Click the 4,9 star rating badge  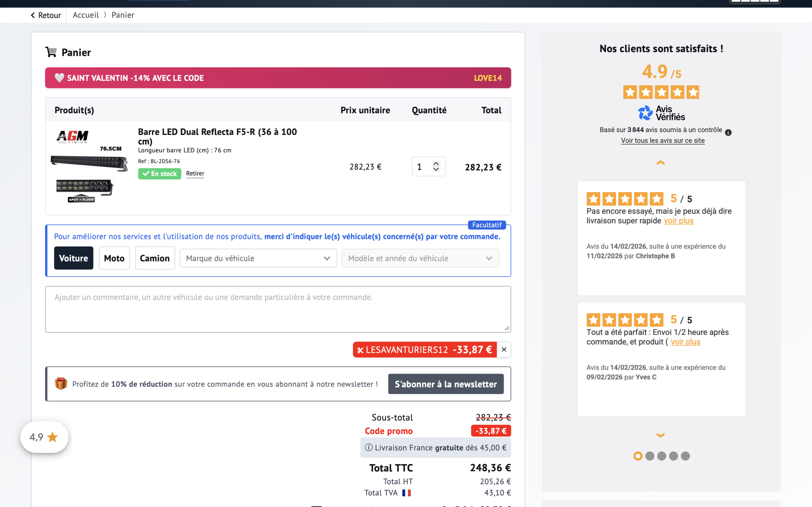tap(44, 437)
